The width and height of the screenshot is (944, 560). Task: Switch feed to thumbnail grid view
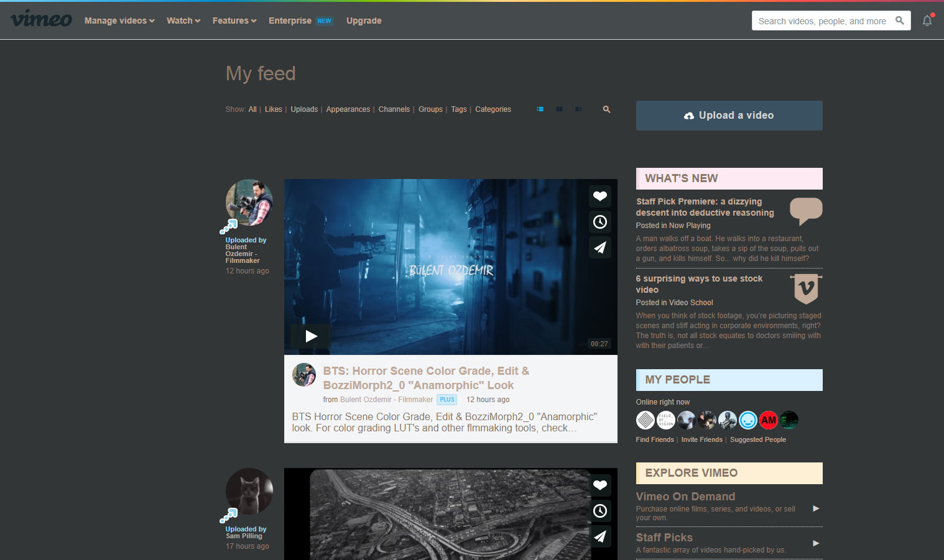pyautogui.click(x=559, y=109)
